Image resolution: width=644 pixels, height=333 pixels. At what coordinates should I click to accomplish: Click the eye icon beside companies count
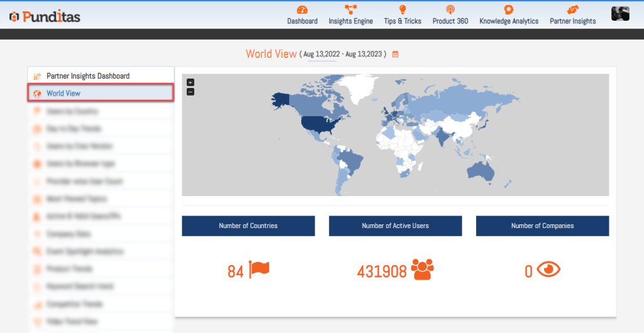[548, 270]
